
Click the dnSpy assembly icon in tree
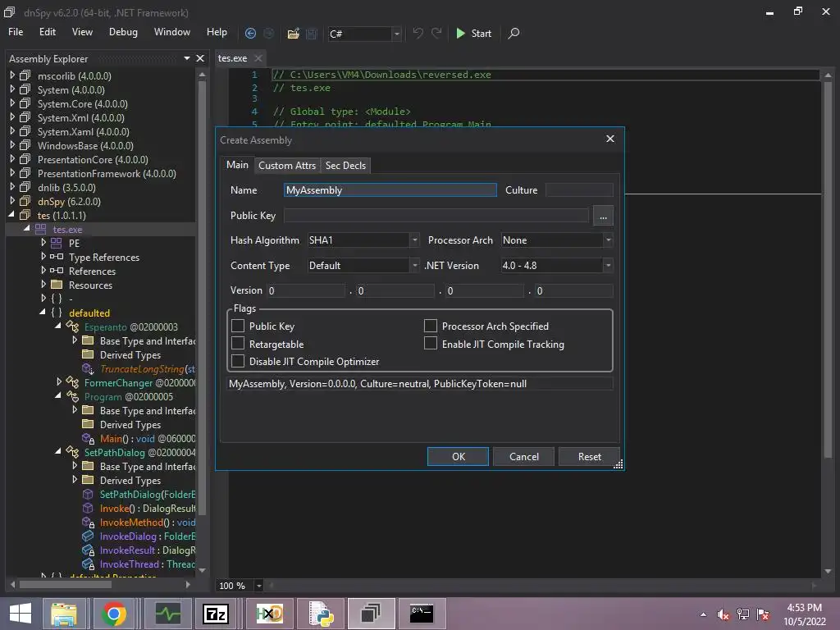[x=25, y=201]
